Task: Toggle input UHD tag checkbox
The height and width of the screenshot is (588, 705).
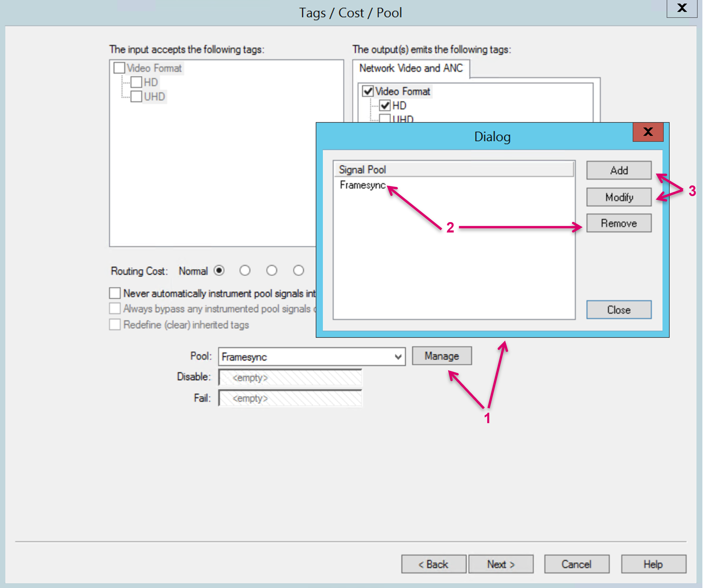Action: click(x=136, y=97)
